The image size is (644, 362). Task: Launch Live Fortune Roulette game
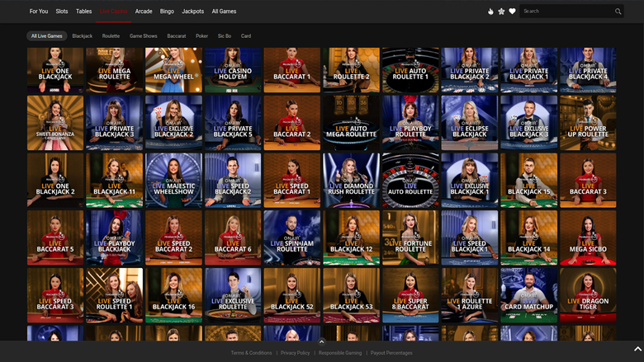[x=410, y=237]
